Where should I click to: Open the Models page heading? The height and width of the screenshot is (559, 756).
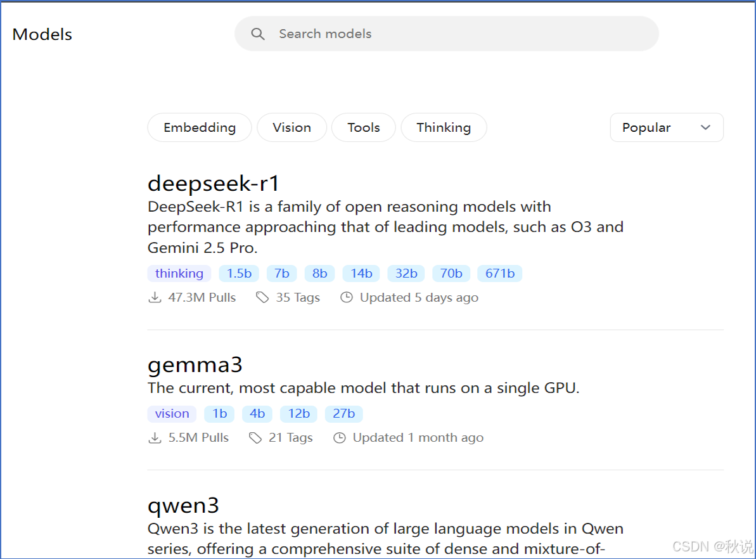42,34
